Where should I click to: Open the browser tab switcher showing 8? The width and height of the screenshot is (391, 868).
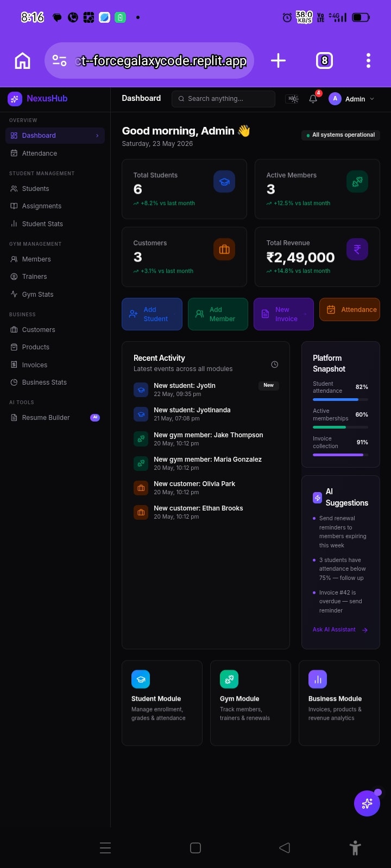pyautogui.click(x=324, y=61)
